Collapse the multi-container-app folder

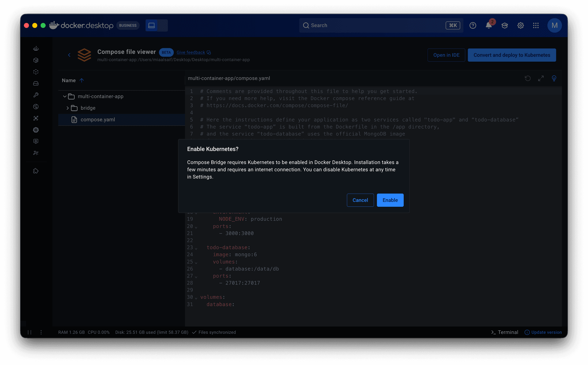point(65,97)
